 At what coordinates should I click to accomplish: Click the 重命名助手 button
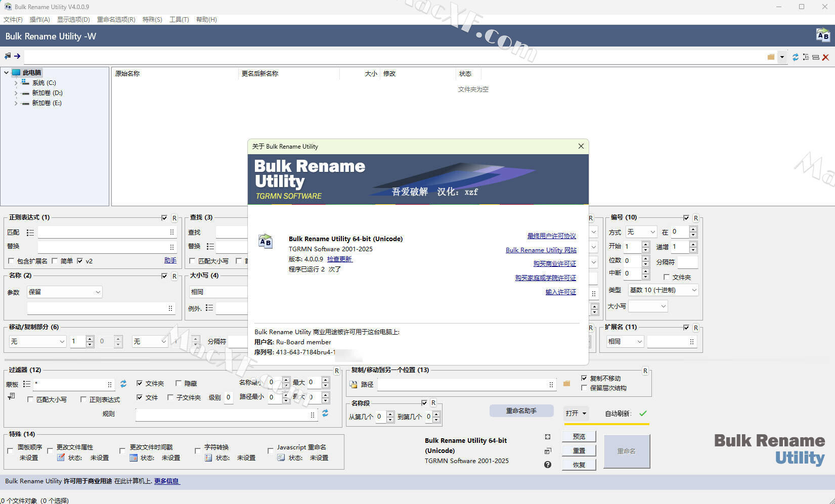click(x=521, y=411)
